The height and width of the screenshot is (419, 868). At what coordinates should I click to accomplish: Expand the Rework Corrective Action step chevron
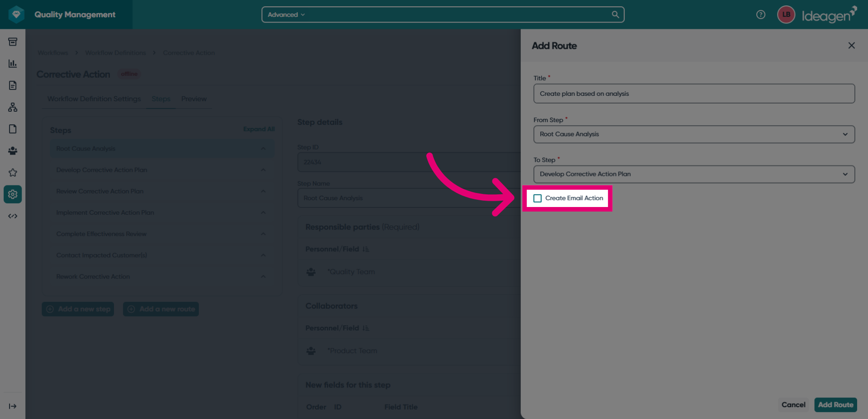pyautogui.click(x=263, y=277)
